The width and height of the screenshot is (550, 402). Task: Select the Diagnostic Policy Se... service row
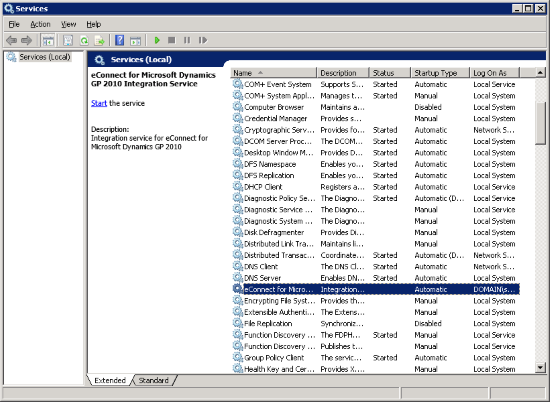pyautogui.click(x=376, y=198)
